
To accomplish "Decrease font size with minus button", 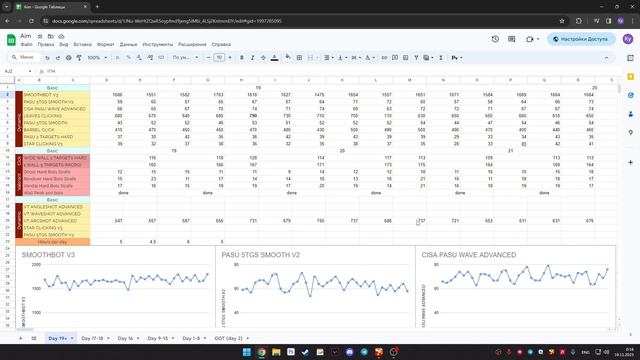I will (x=209, y=58).
